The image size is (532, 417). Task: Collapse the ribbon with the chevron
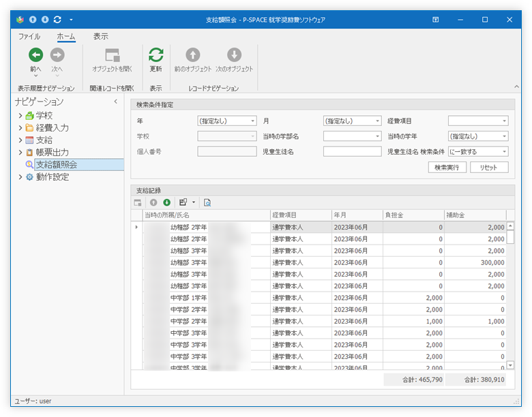(x=516, y=87)
